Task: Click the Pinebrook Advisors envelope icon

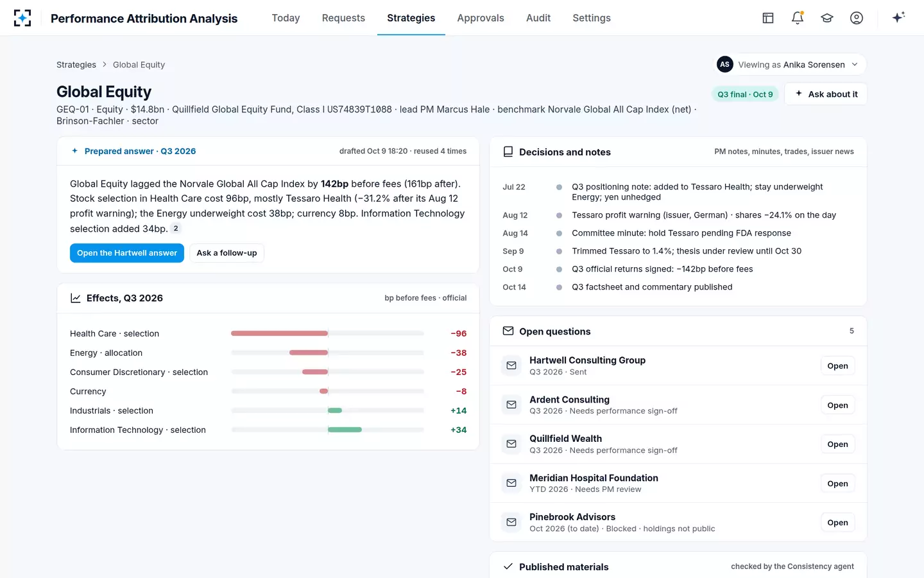Action: (511, 522)
